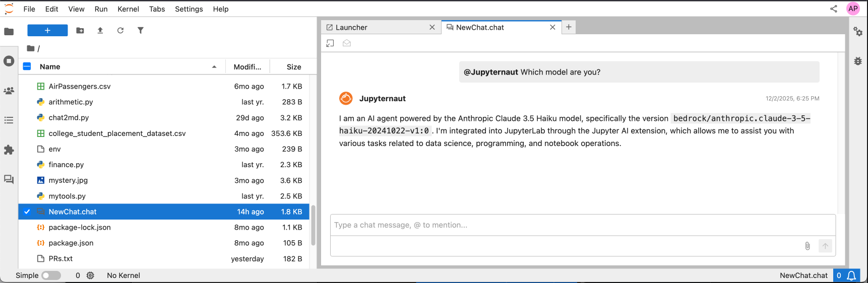868x283 pixels.
Task: Click the Jupyternaut avatar icon
Action: tap(346, 98)
